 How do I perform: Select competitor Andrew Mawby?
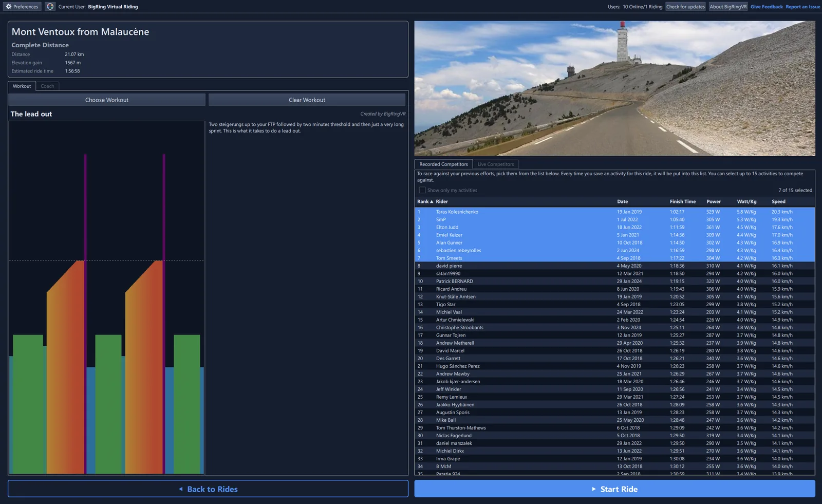tap(614, 374)
